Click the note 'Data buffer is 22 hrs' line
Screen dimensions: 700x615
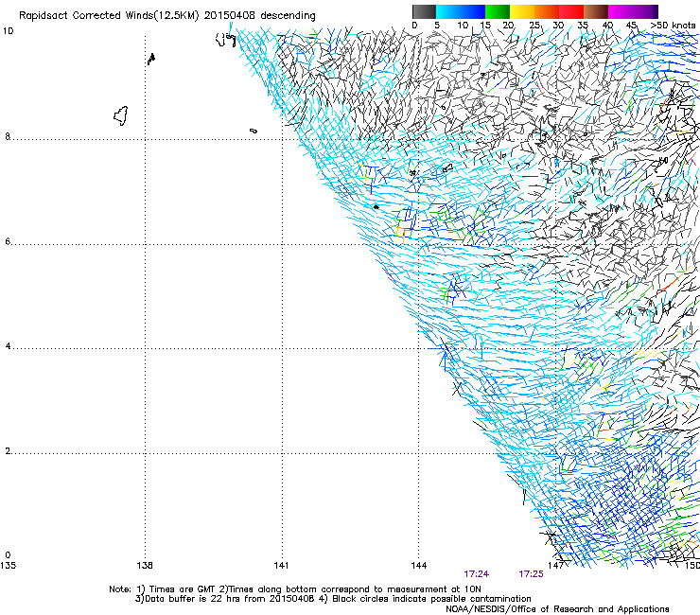click(333, 599)
